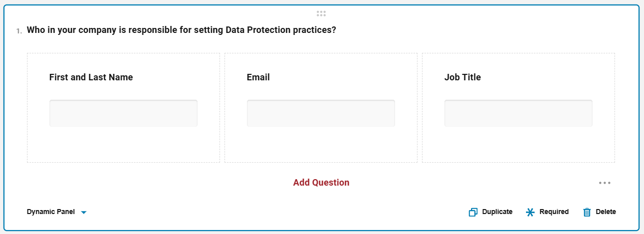Viewport: 644px width, 234px height.
Task: Select the Data Protection question title text
Action: coord(181,30)
